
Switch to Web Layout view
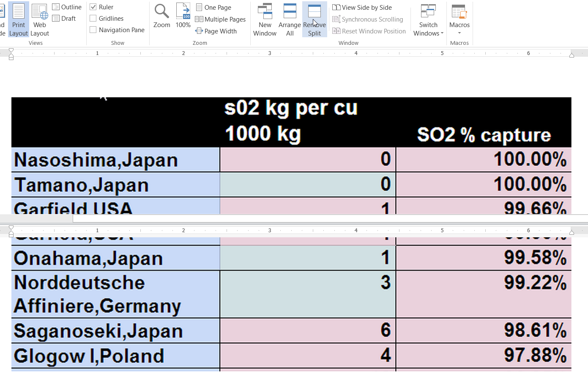pos(40,19)
